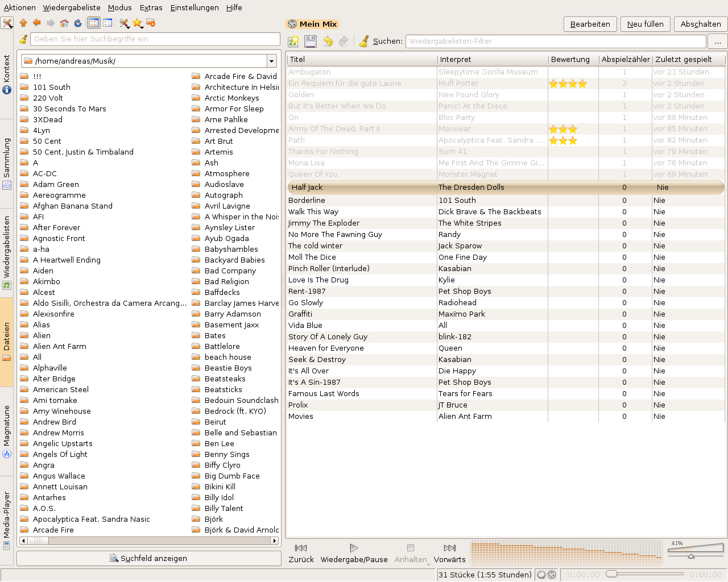Switch file browser to short icon view

click(94, 23)
